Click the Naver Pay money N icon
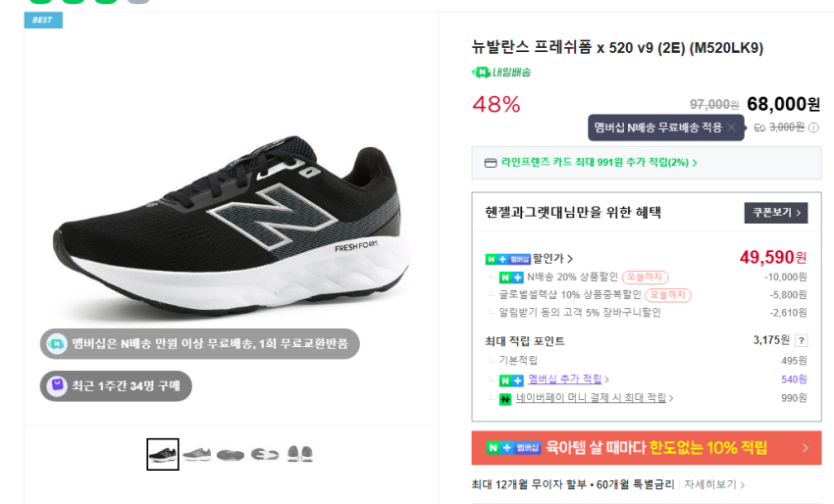This screenshot has height=504, width=834. click(505, 398)
